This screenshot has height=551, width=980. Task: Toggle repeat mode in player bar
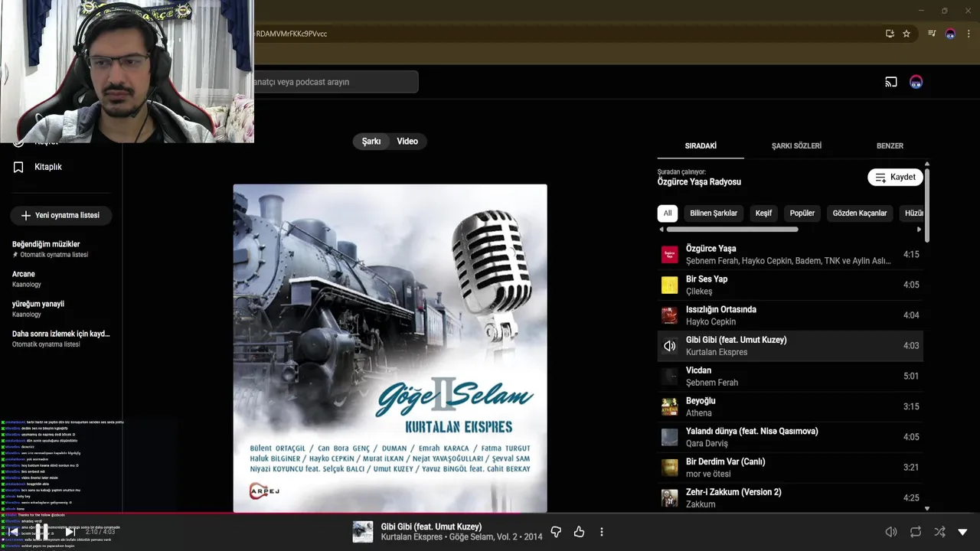tap(916, 532)
